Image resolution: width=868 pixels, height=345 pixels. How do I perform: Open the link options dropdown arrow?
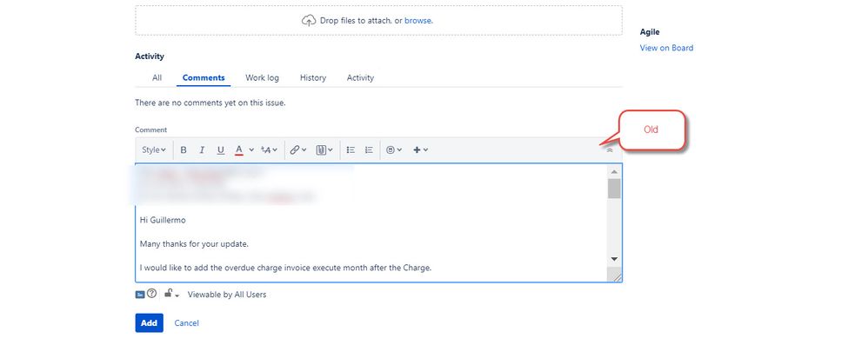304,149
